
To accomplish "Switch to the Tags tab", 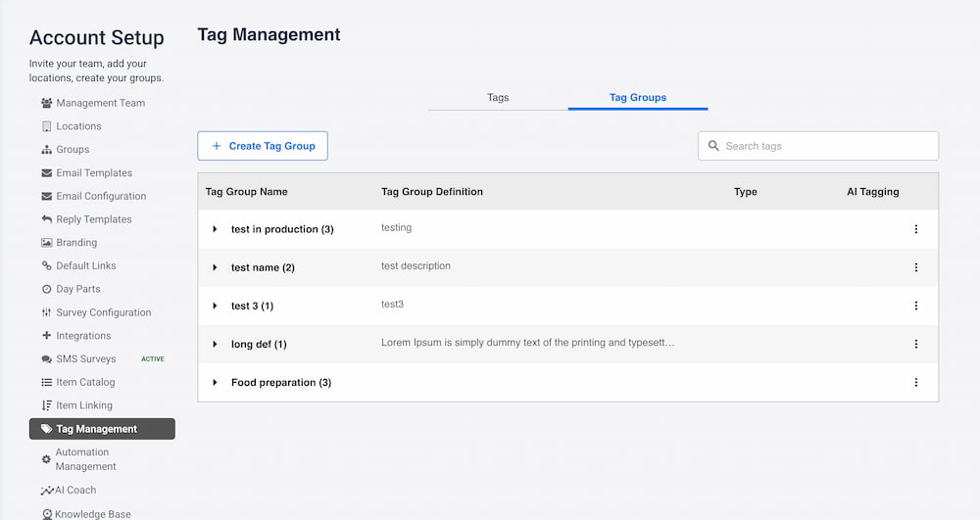I will pyautogui.click(x=498, y=97).
